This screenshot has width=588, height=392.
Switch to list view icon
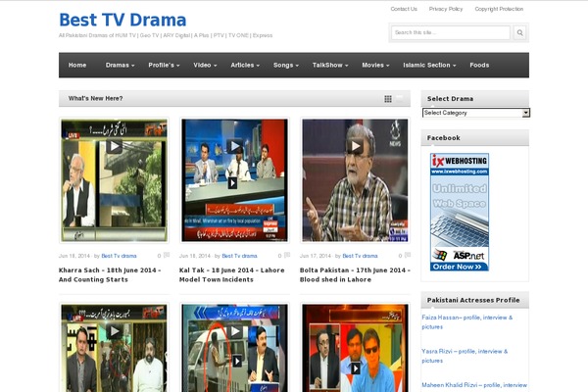pos(400,99)
